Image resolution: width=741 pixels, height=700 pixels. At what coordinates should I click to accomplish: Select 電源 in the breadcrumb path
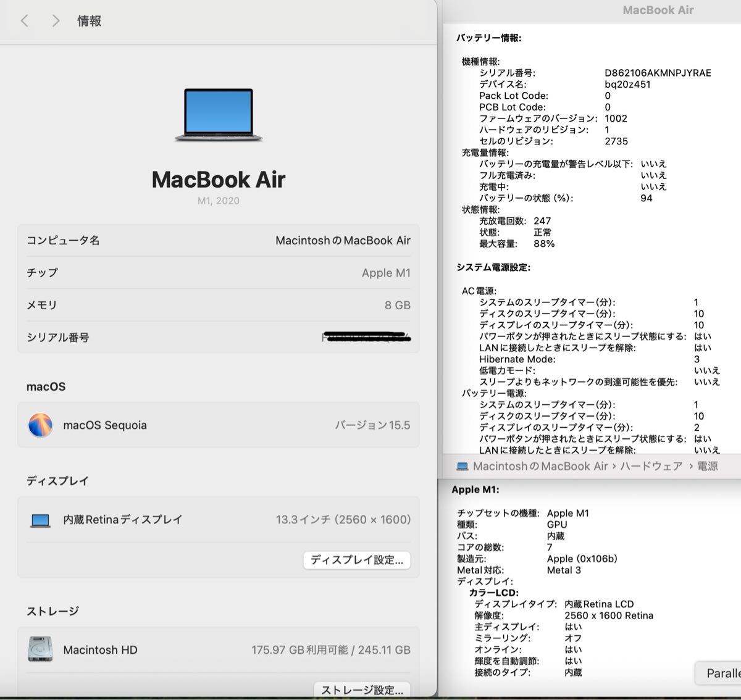point(708,467)
